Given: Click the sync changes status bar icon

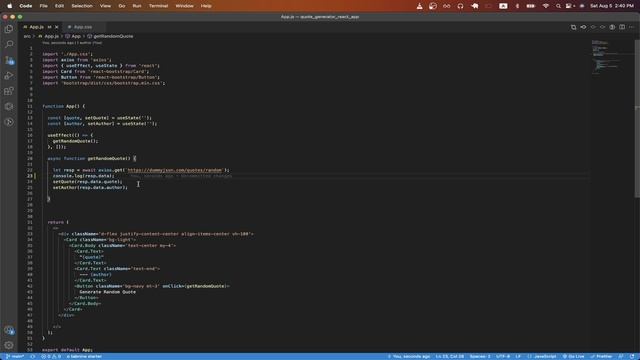Looking at the screenshot, I should [33, 356].
